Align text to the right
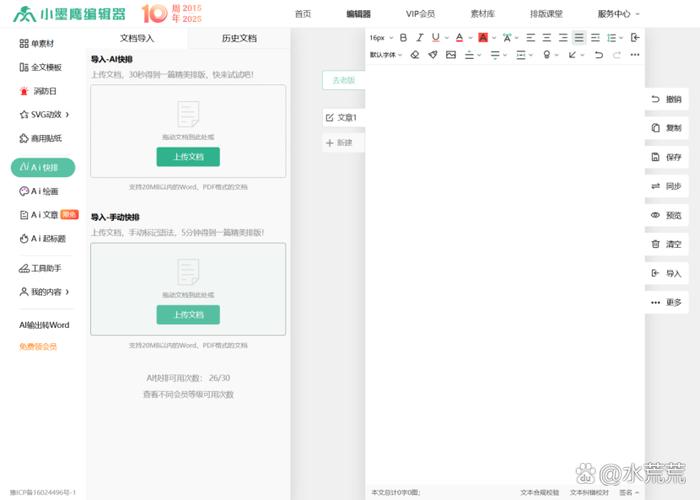Image resolution: width=700 pixels, height=500 pixels. point(563,38)
